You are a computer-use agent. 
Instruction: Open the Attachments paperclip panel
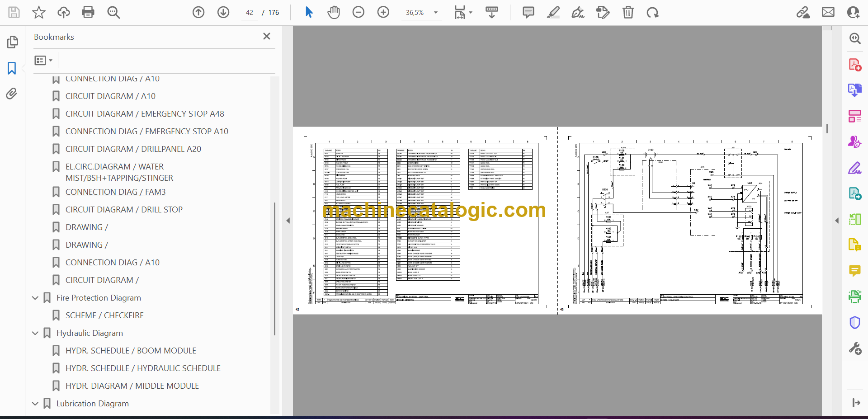(12, 94)
